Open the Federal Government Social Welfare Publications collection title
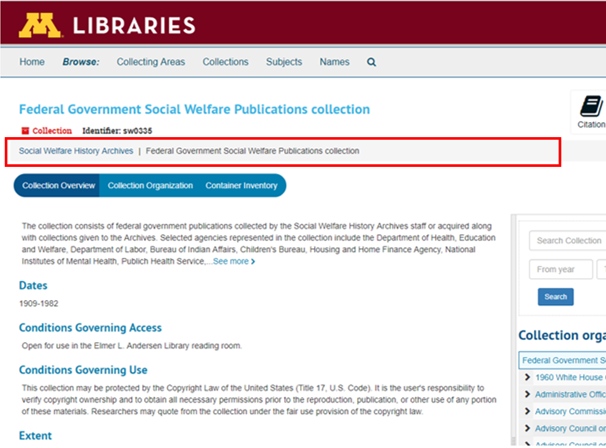Viewport: 606px width, 448px height. click(x=194, y=109)
